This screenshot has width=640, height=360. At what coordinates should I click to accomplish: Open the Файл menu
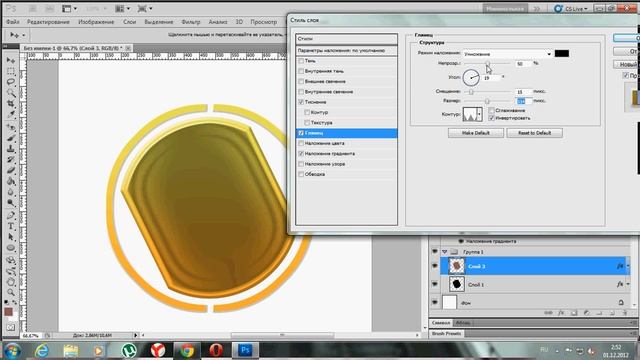click(x=13, y=22)
